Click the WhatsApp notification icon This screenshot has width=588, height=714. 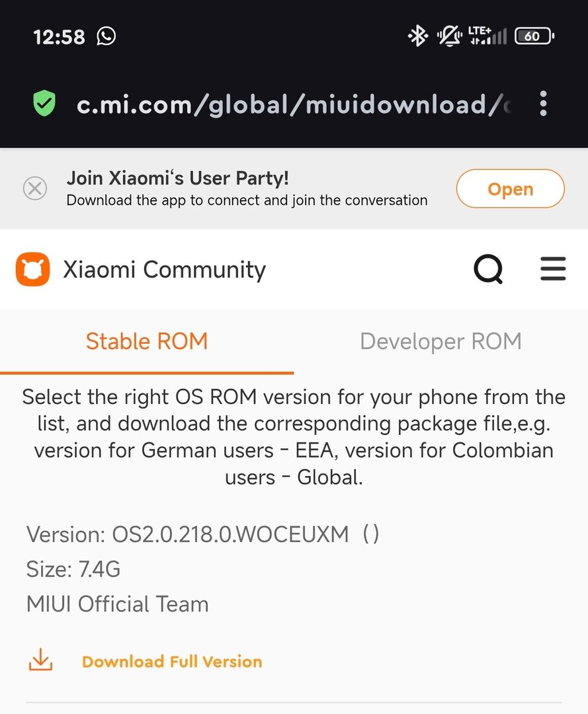coord(106,36)
